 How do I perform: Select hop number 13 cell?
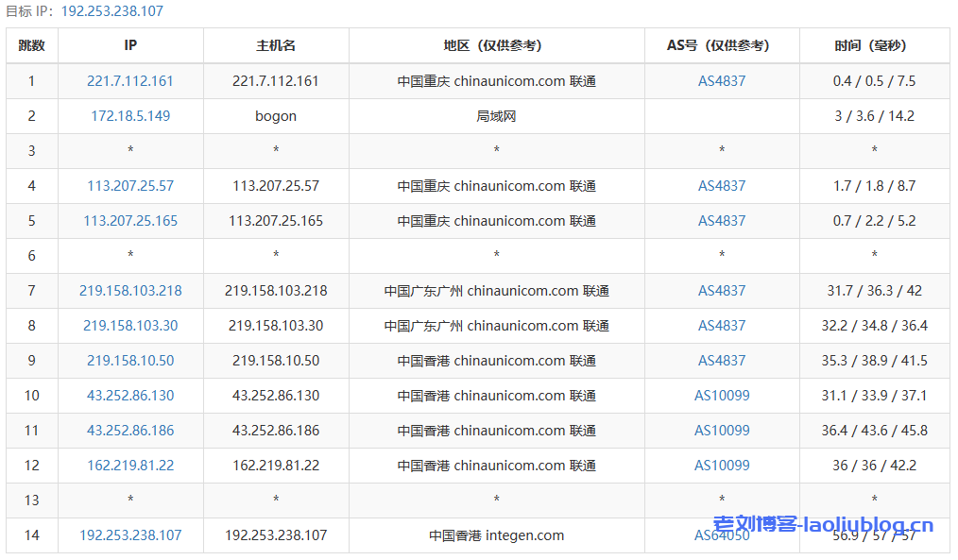point(32,501)
